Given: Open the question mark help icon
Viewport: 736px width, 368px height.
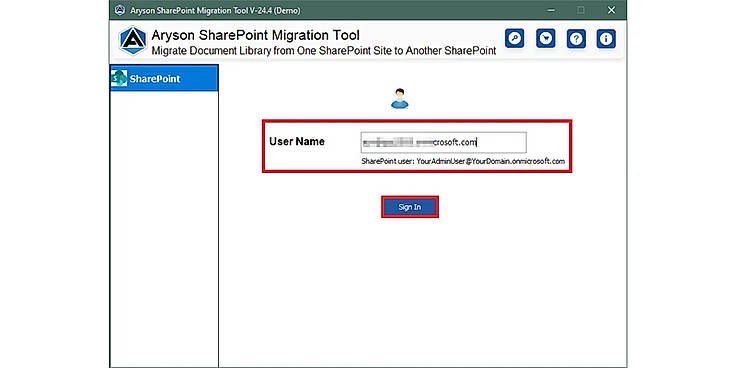Looking at the screenshot, I should coord(576,38).
